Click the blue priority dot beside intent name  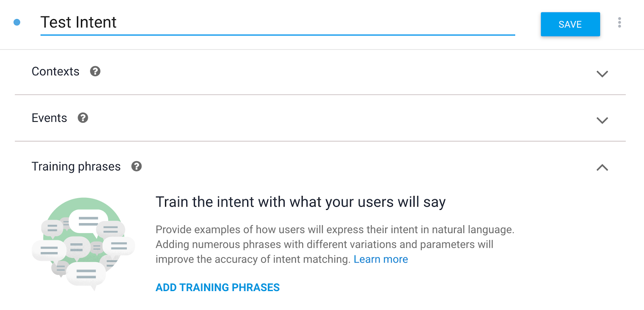point(17,23)
